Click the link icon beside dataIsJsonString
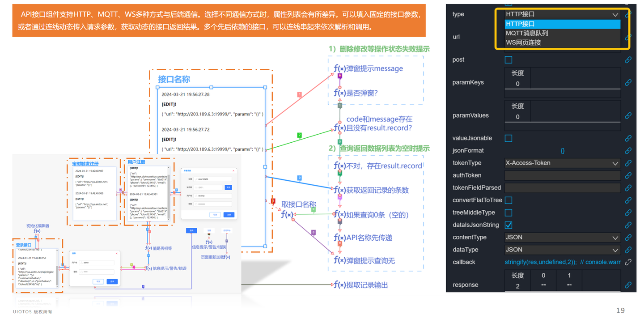 point(628,225)
